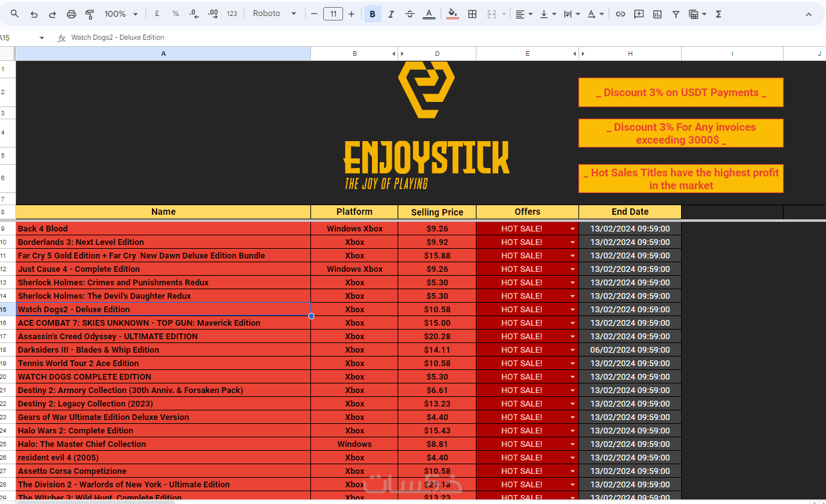Viewport: 826px width, 504px height.
Task: Open the borders tool
Action: (473, 14)
